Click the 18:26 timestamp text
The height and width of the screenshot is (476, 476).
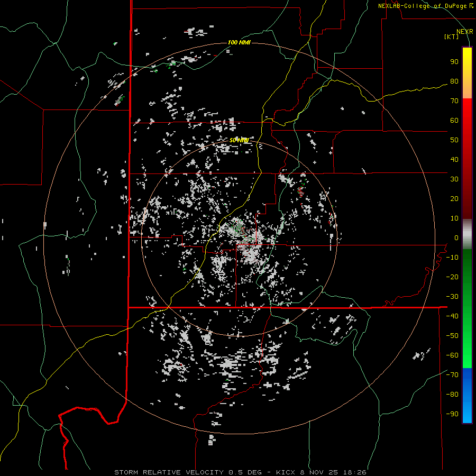click(x=354, y=472)
